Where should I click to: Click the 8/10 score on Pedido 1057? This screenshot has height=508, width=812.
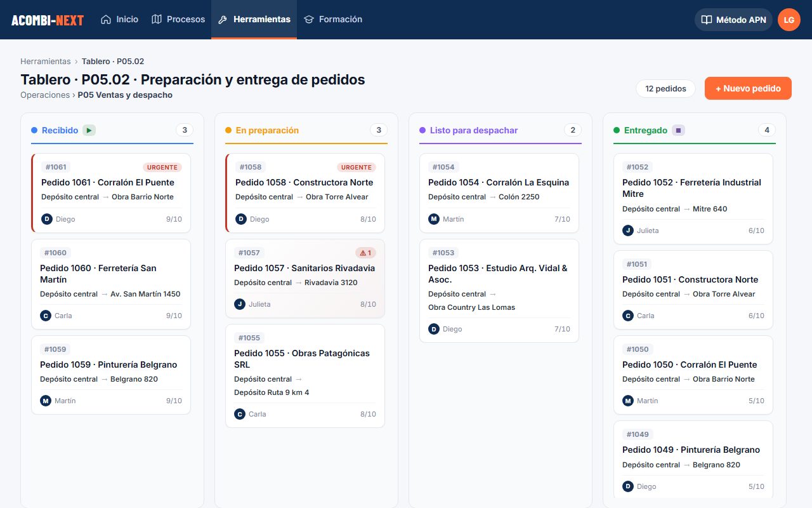point(368,304)
